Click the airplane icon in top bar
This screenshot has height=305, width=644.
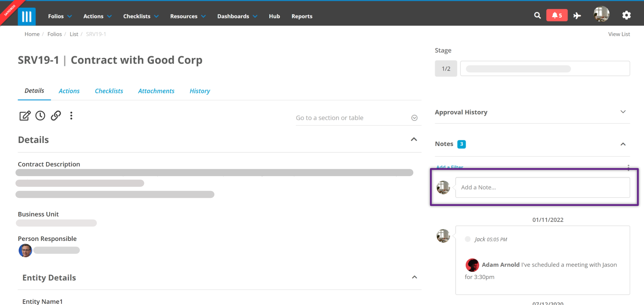[x=577, y=16]
